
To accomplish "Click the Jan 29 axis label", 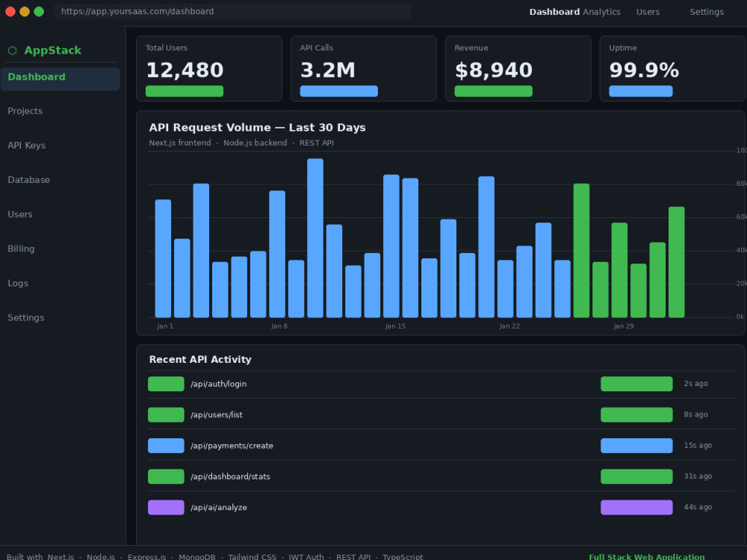I will coord(624,326).
